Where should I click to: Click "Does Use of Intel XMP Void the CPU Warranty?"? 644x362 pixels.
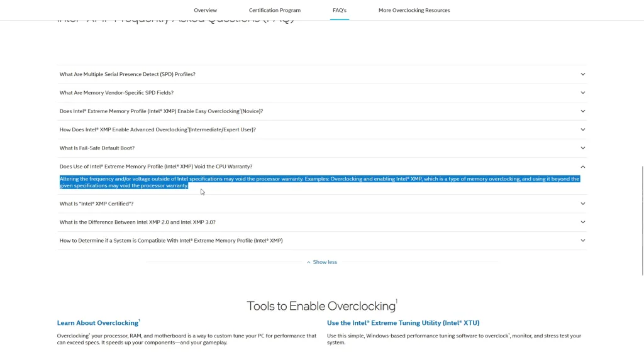coord(156,167)
